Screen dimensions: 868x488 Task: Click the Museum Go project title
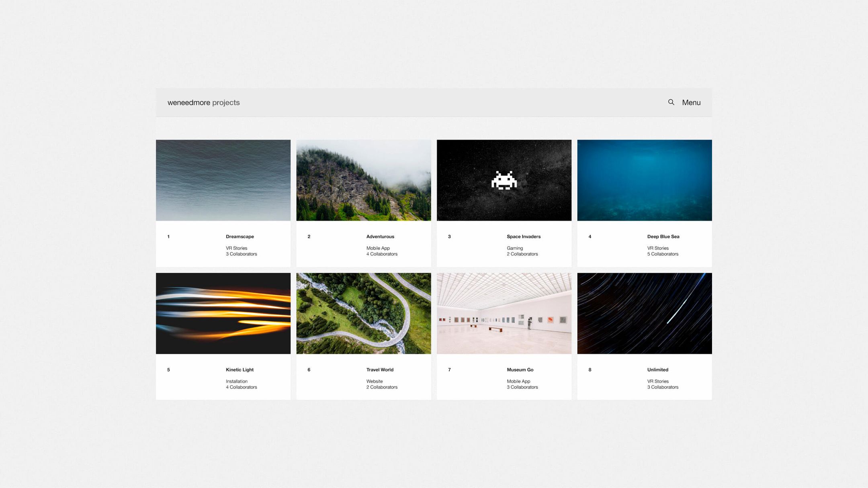tap(520, 370)
